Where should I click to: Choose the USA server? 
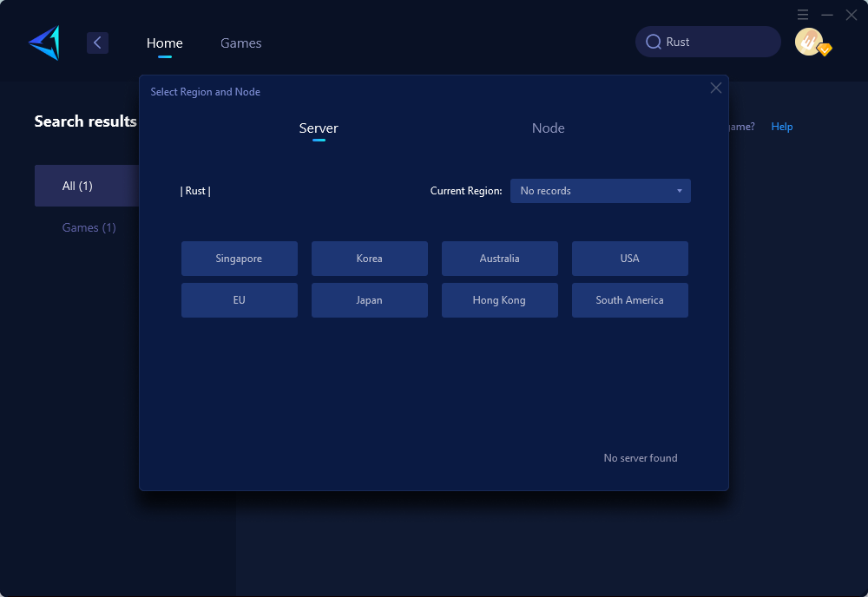coord(630,259)
